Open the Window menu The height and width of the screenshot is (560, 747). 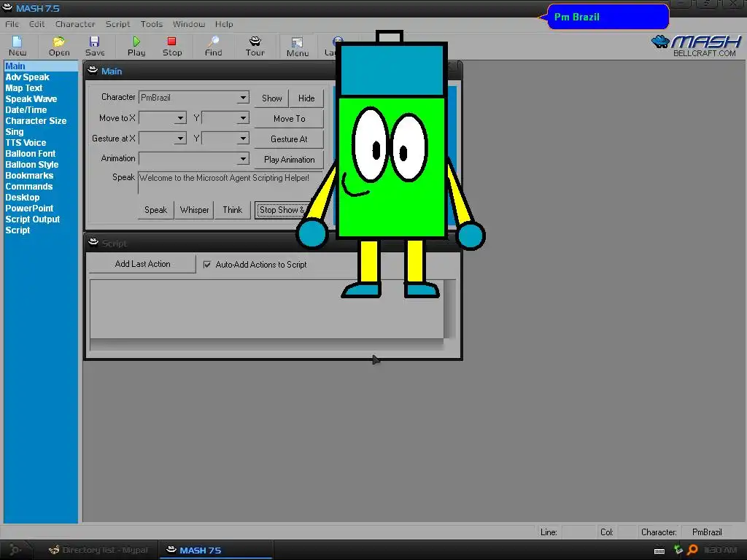(189, 24)
